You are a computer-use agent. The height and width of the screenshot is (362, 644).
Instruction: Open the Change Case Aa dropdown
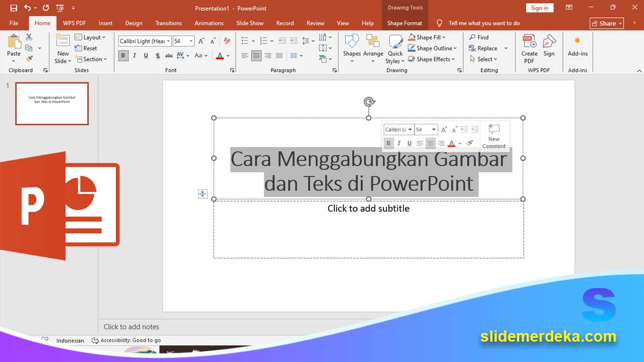tap(201, 55)
